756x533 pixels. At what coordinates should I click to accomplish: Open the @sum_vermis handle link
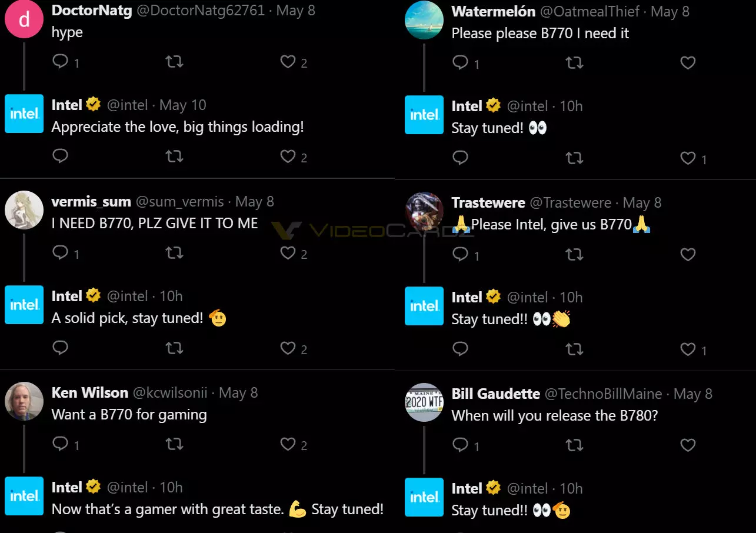tap(180, 201)
